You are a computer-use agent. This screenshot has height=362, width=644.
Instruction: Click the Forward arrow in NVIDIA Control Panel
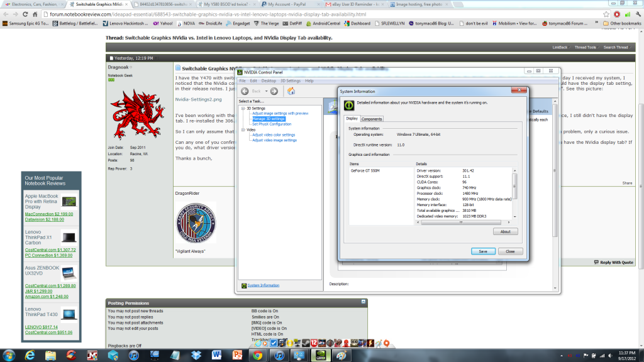(x=274, y=91)
